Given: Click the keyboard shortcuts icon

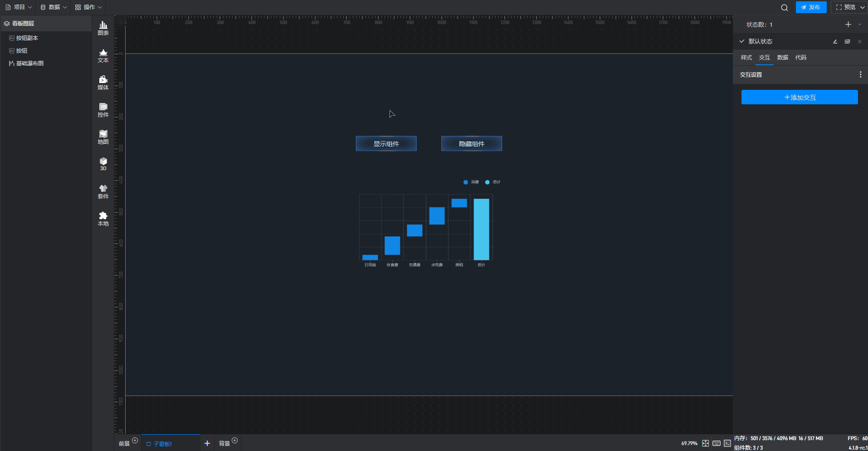Looking at the screenshot, I should point(717,443).
